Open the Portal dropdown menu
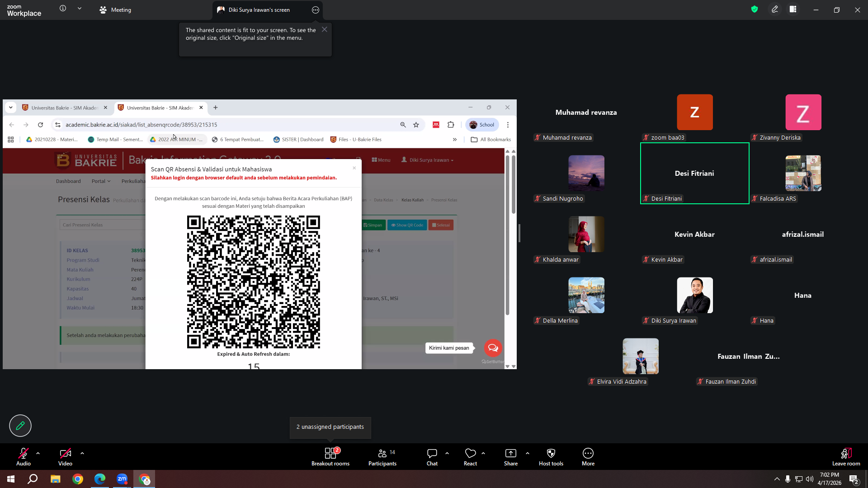The height and width of the screenshot is (488, 868). [101, 181]
